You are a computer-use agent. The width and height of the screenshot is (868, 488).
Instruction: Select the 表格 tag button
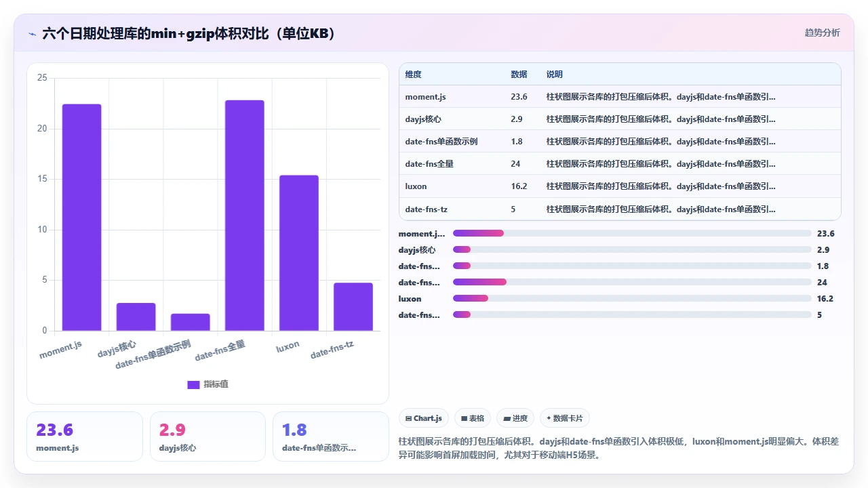point(473,418)
